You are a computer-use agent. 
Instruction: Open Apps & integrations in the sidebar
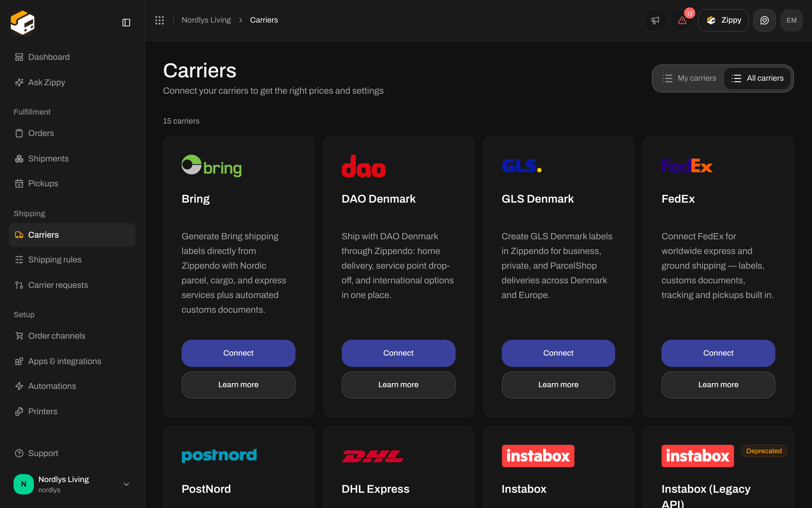point(72,361)
